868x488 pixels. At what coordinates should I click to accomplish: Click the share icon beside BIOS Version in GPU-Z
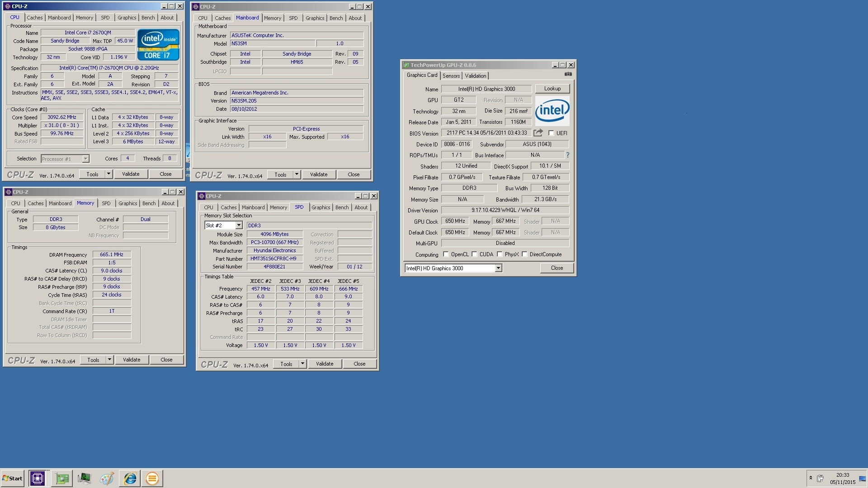(x=538, y=133)
